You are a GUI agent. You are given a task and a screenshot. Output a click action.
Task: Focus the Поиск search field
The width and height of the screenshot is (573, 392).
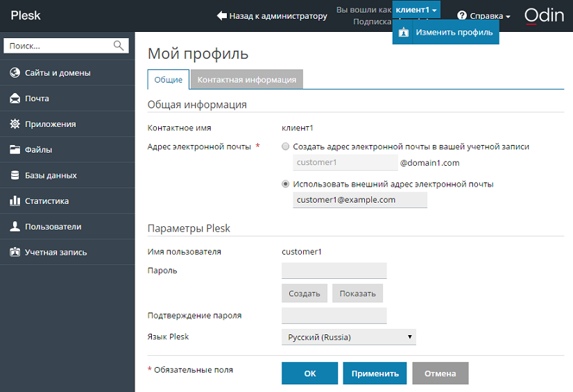pyautogui.click(x=66, y=46)
